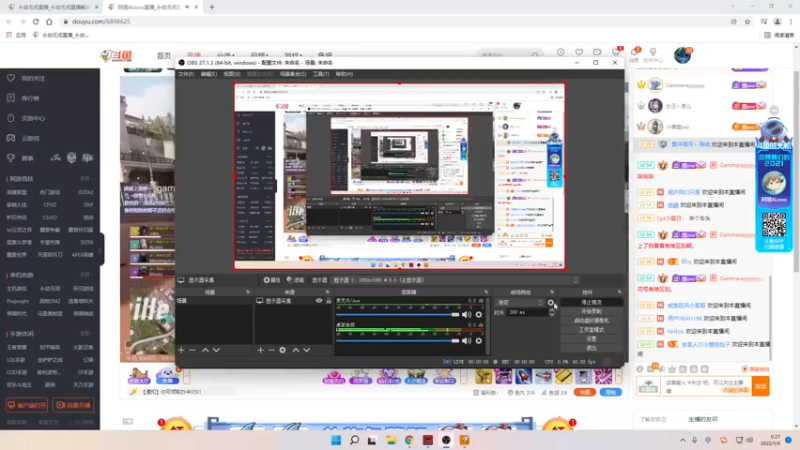Remove source using minus in OBS Sources panel

point(271,350)
